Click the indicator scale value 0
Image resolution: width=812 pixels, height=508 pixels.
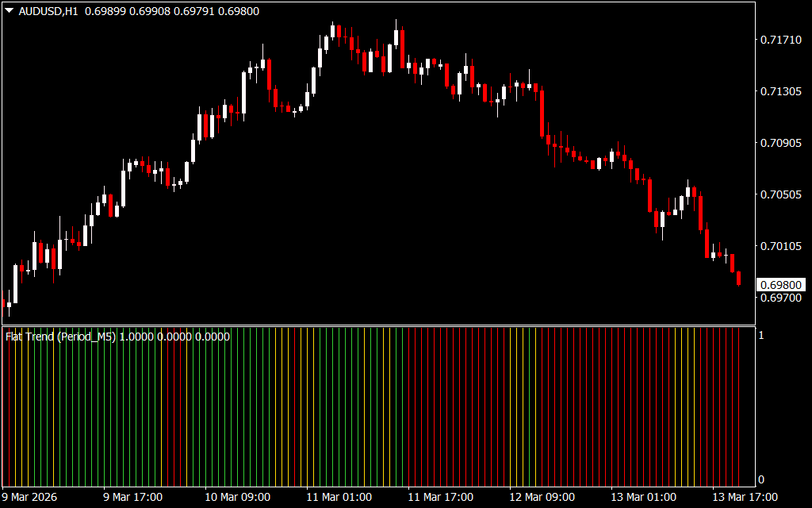pos(762,479)
